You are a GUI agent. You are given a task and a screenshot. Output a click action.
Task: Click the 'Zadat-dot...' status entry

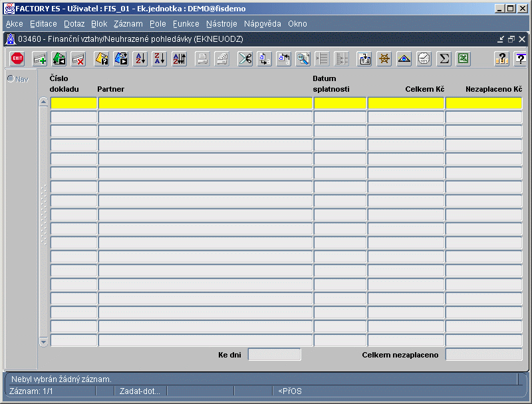(140, 391)
